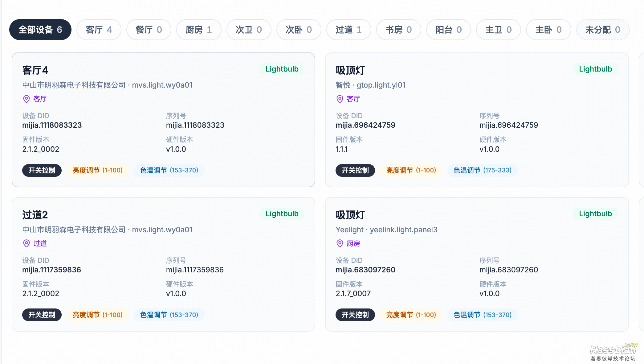The image size is (644, 364).
Task: Click 序列号 value mijia.683097260
Action: tap(509, 270)
